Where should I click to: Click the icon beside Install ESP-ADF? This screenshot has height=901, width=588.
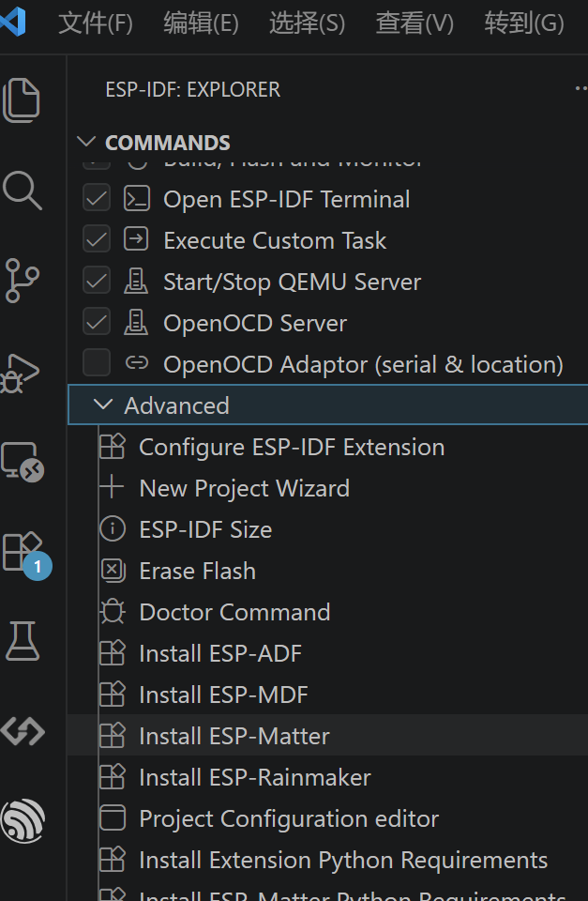pos(113,653)
